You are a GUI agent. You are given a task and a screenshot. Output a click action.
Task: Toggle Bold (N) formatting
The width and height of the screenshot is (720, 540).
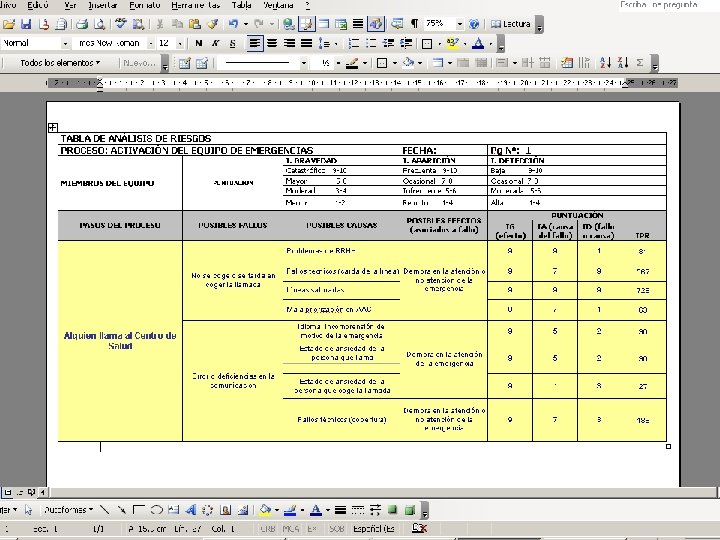[198, 44]
